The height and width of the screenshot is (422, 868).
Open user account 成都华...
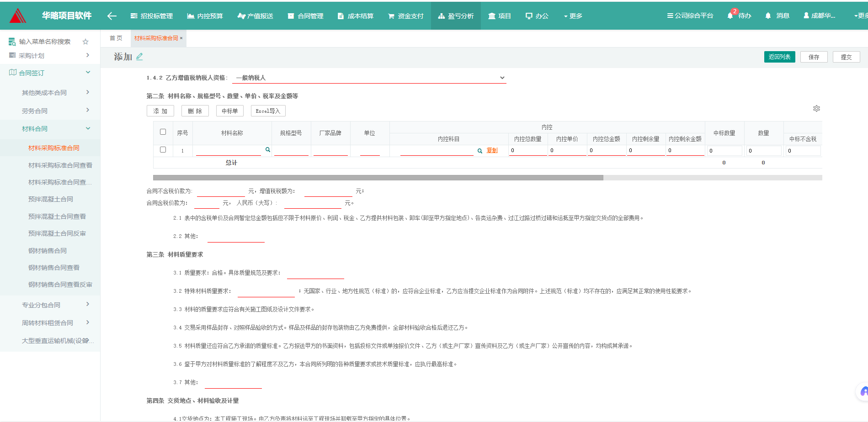(x=820, y=16)
